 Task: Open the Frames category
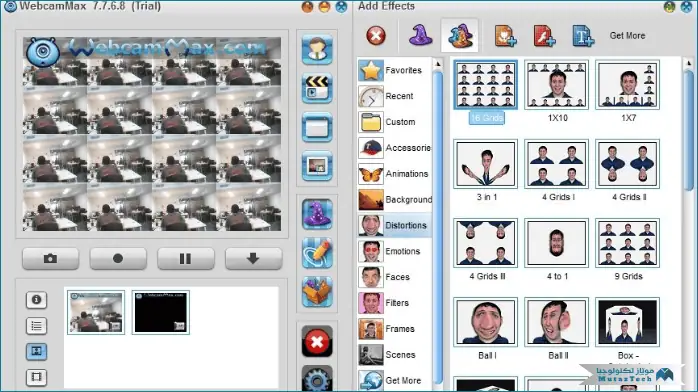(x=394, y=329)
